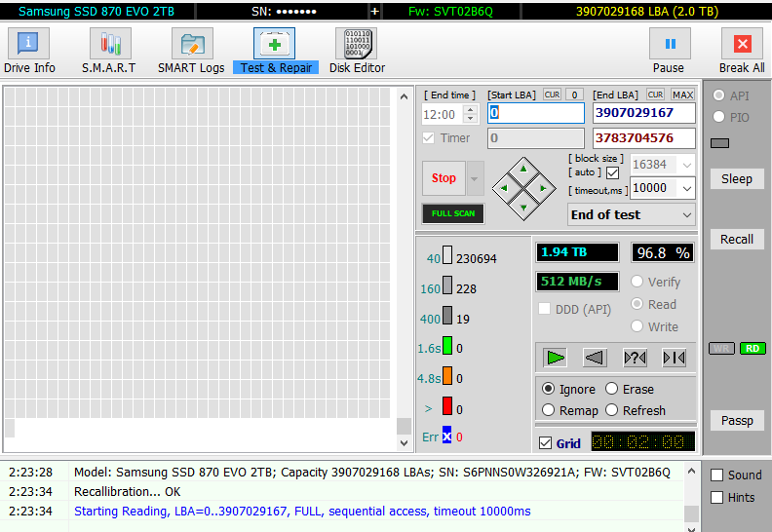Click the reverse scan direction button
Viewport: 772px width, 532px height.
595,358
